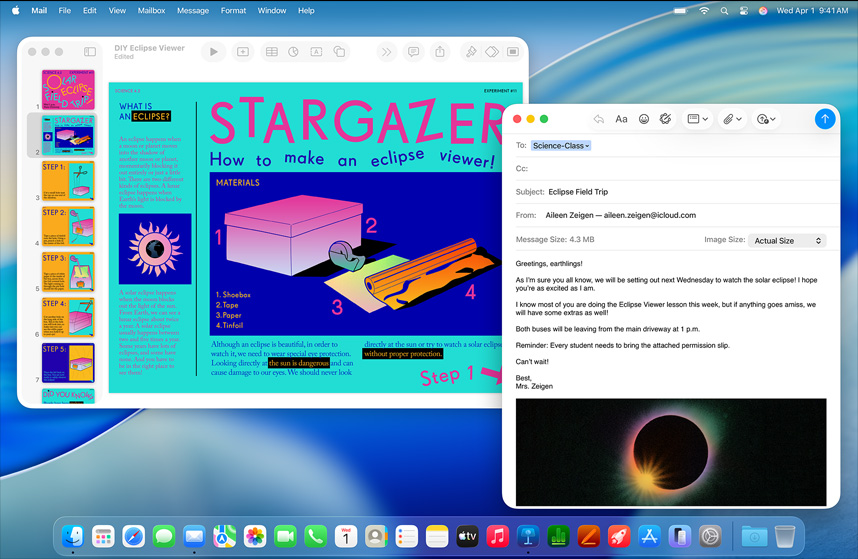Open the Share icon in Keynote toolbar
The height and width of the screenshot is (559, 858).
[439, 52]
